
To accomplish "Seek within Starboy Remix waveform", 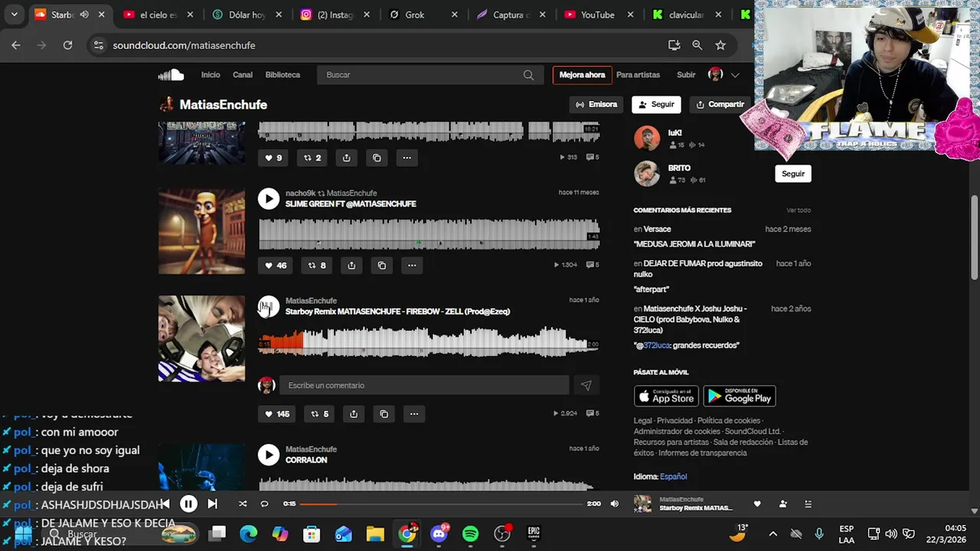I will click(429, 341).
